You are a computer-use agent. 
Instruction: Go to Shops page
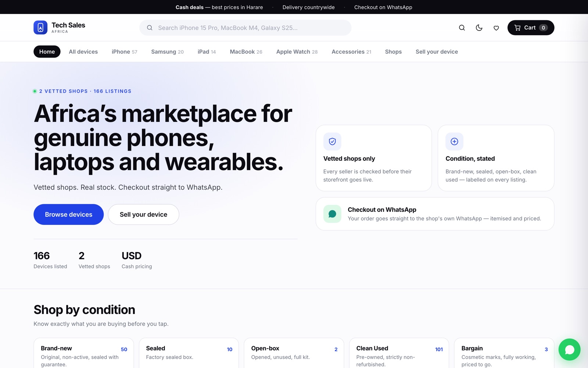coord(393,52)
